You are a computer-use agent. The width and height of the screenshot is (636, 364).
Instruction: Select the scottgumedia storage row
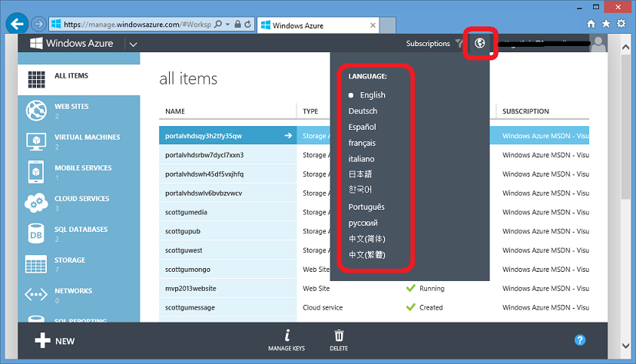227,212
